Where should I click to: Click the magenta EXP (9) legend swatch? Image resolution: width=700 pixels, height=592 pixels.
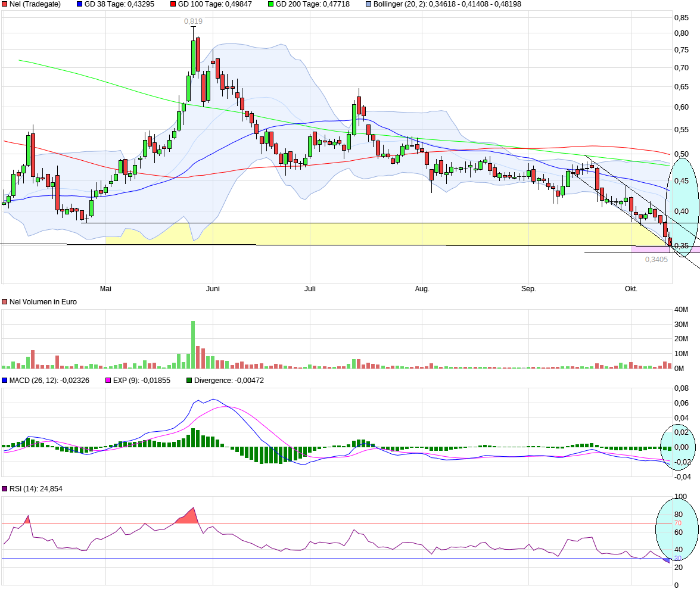pyautogui.click(x=108, y=381)
